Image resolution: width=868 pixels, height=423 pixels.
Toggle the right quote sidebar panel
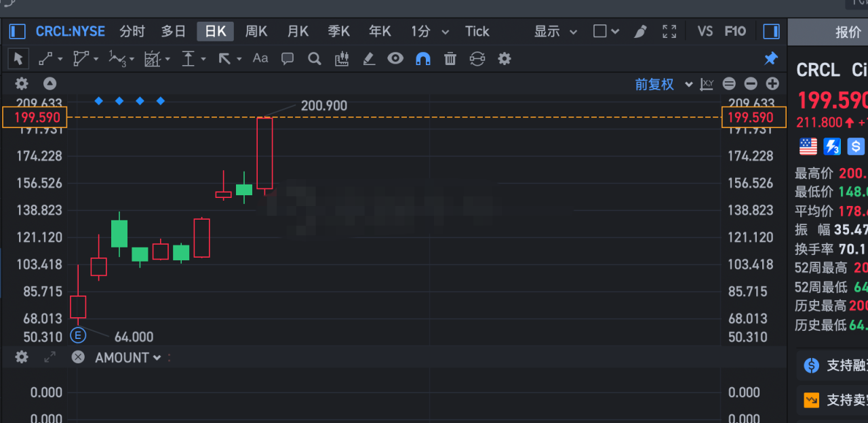[x=771, y=31]
